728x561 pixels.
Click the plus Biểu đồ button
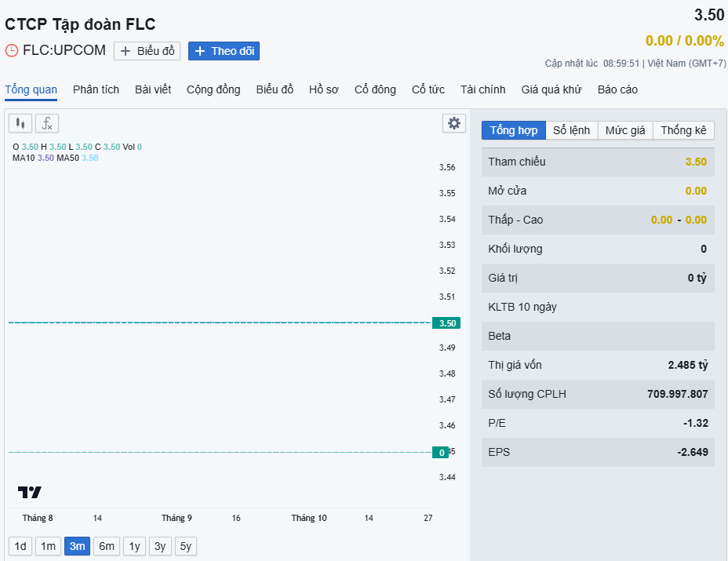pos(147,51)
